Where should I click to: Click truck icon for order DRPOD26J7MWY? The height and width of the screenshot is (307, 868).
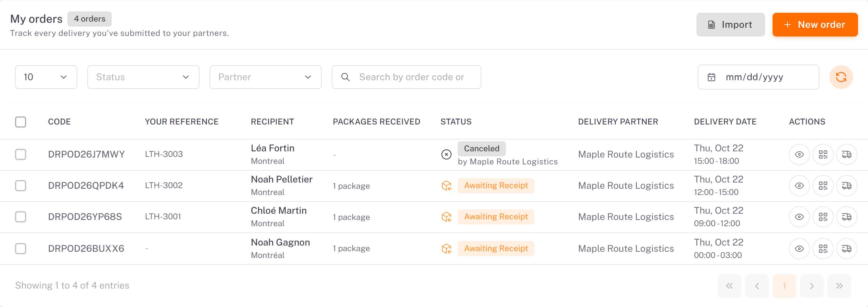[846, 154]
